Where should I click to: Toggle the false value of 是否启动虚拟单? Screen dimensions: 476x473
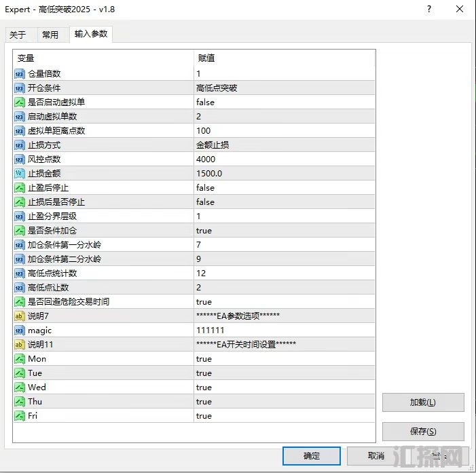(285, 102)
